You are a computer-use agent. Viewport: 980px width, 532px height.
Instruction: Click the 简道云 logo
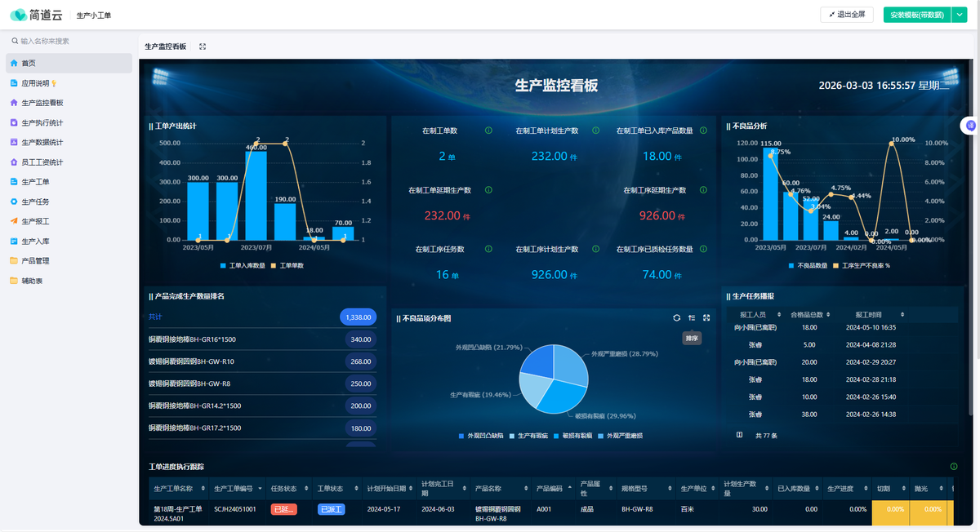tap(37, 15)
